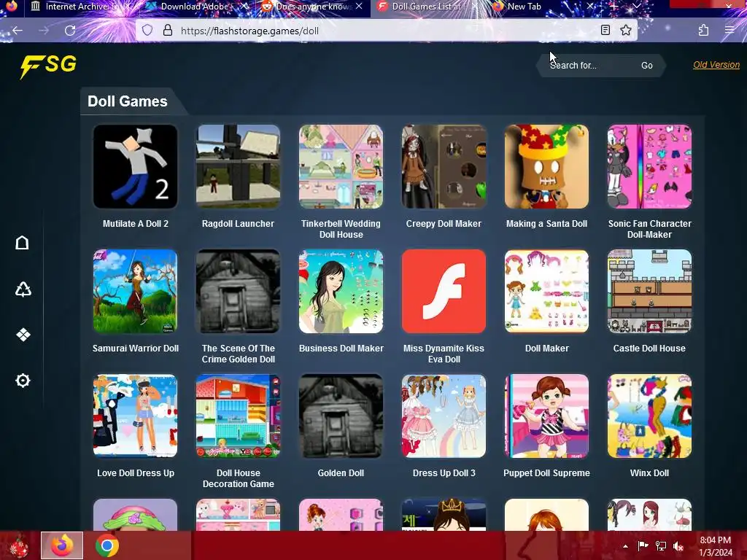The image size is (747, 560).
Task: Click the Go search button
Action: point(646,65)
